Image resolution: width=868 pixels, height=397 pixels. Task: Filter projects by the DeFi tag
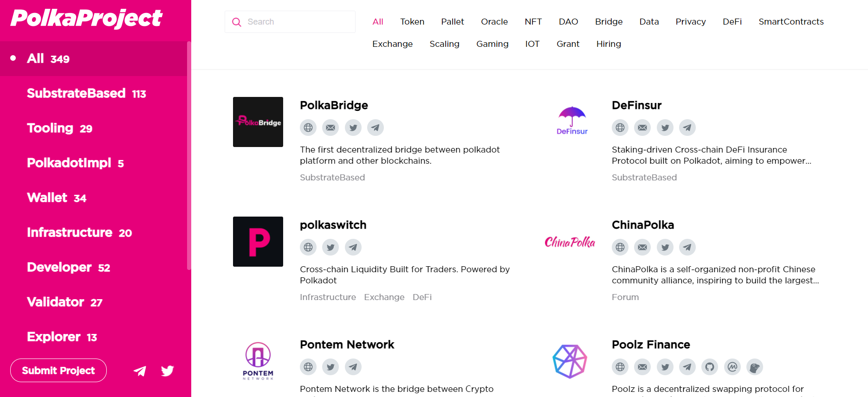coord(732,22)
